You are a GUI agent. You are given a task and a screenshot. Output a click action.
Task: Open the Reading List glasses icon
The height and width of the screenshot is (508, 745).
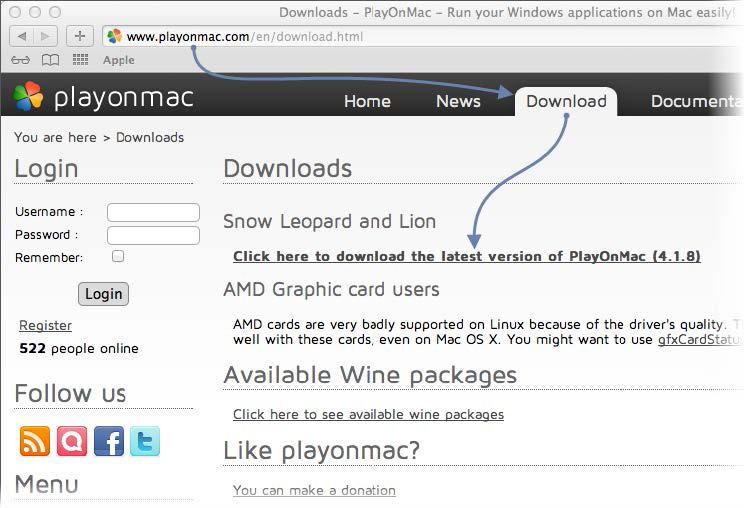[20, 60]
